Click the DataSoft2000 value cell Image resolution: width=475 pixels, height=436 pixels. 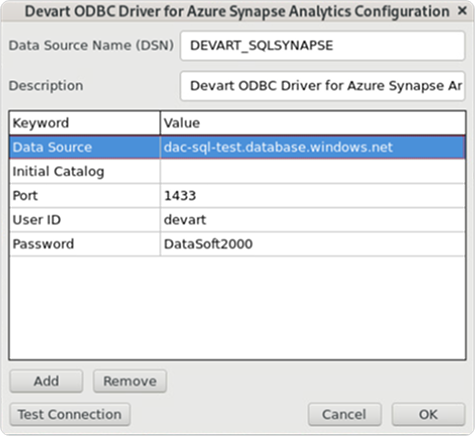click(313, 244)
